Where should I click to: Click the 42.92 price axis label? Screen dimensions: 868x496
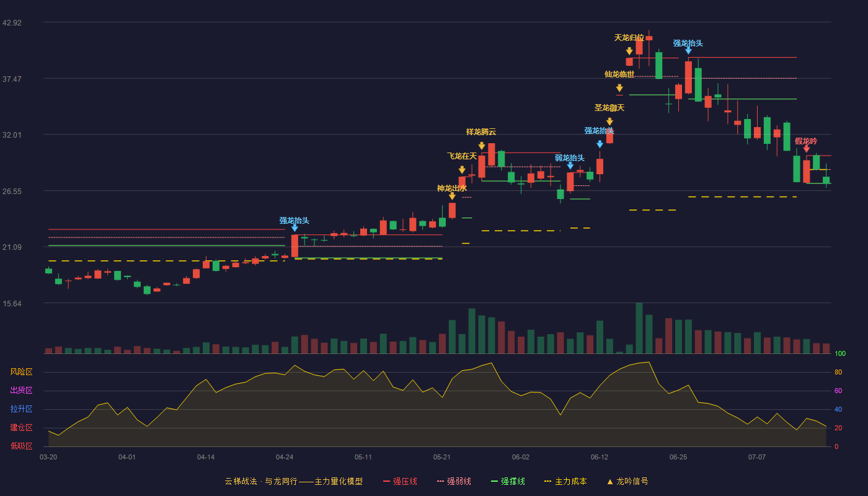point(12,22)
